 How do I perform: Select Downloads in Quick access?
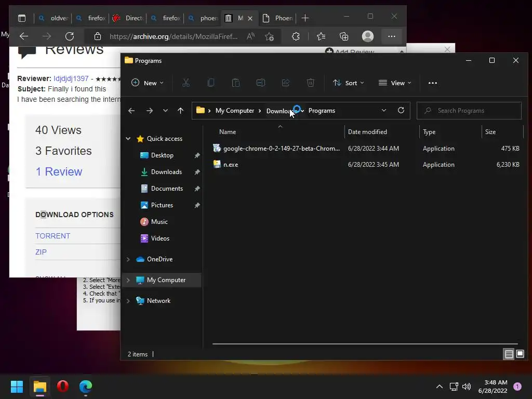pos(166,171)
